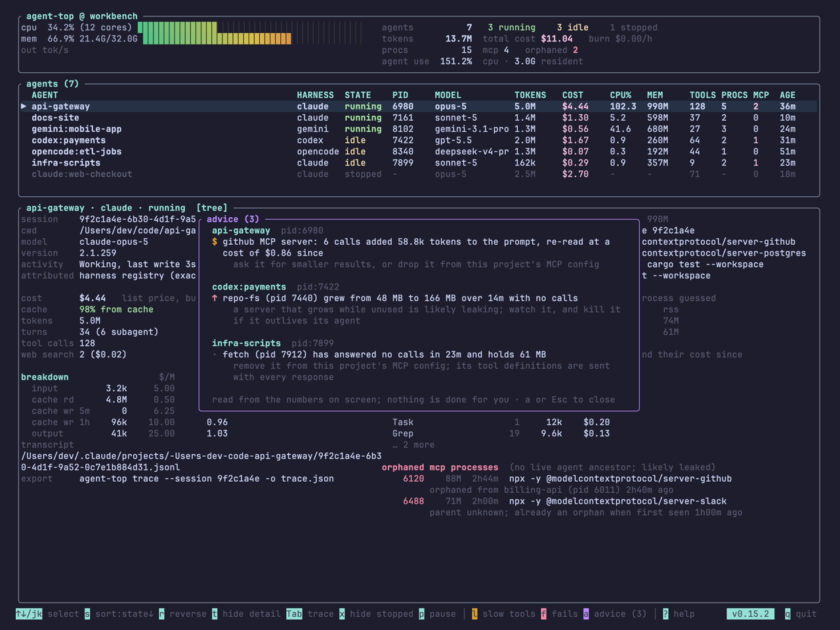Sort by the HARNESS column header

coord(315,95)
